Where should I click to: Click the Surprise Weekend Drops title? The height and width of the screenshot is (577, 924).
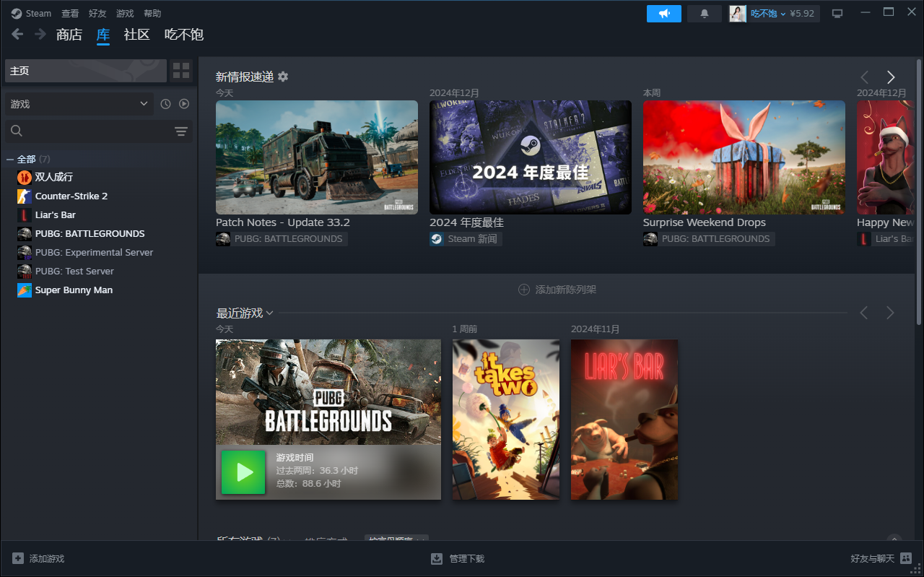tap(705, 222)
